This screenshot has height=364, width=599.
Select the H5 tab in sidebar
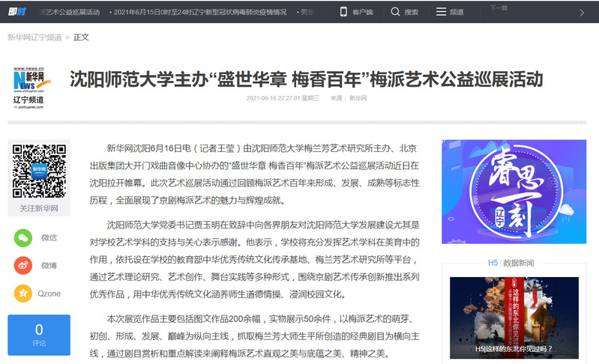click(493, 262)
